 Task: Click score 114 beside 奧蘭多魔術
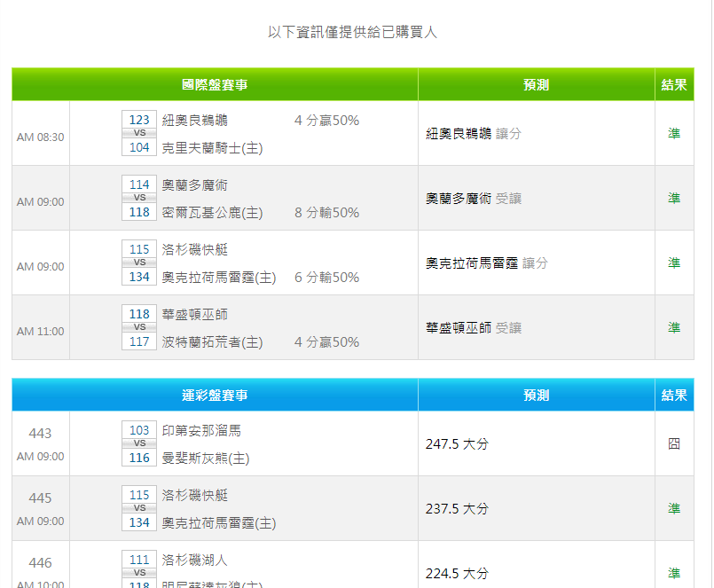(139, 184)
